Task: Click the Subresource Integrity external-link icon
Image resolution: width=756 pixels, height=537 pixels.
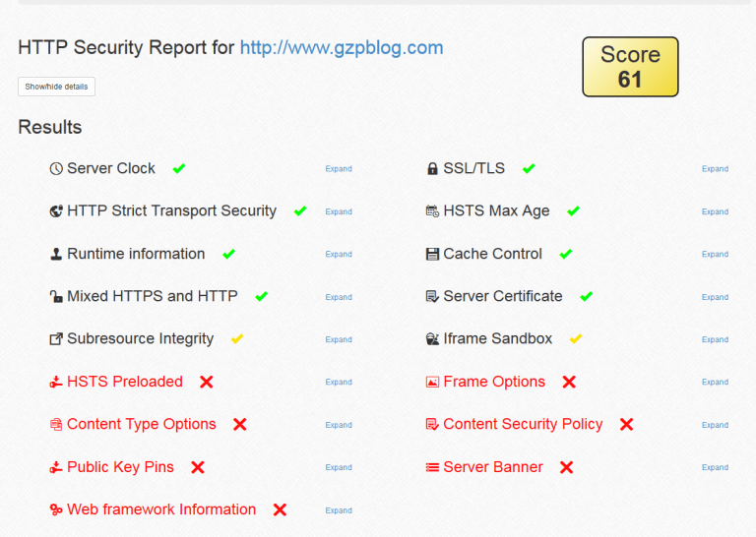Action: [x=56, y=339]
